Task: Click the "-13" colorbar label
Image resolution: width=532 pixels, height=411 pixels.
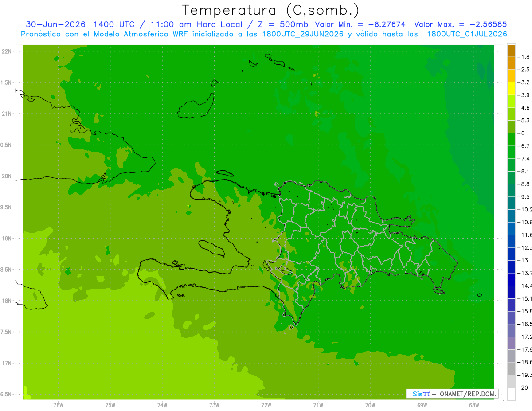Action: pos(522,260)
